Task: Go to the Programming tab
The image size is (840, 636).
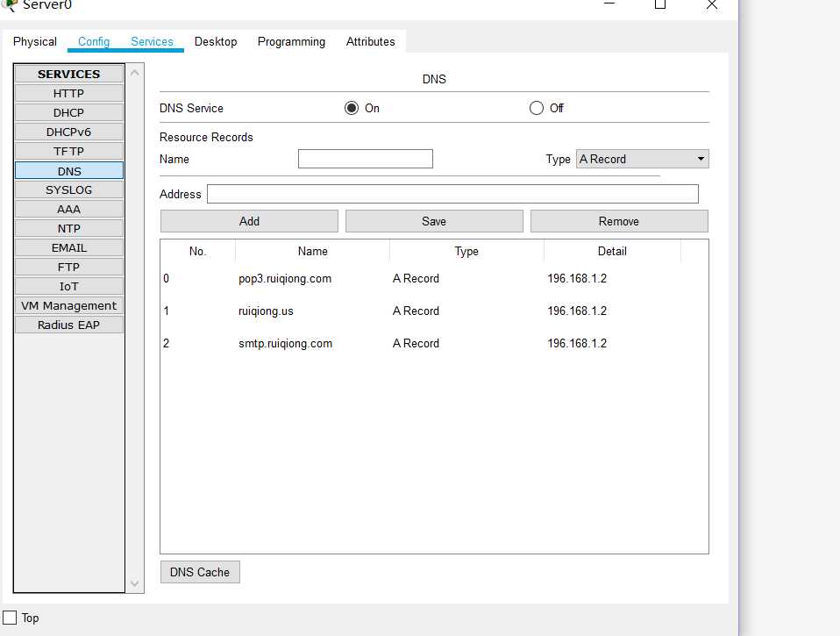Action: coord(291,42)
